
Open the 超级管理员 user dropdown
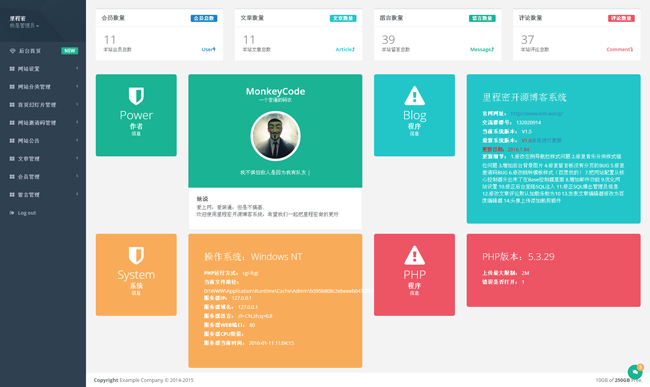point(24,26)
